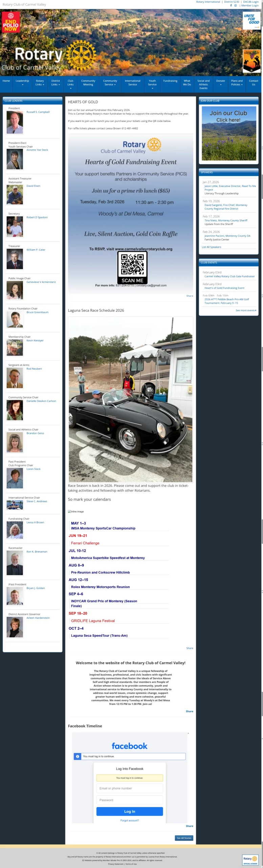Click the Join our Club image
This screenshot has height=868, width=263.
[x=229, y=133]
